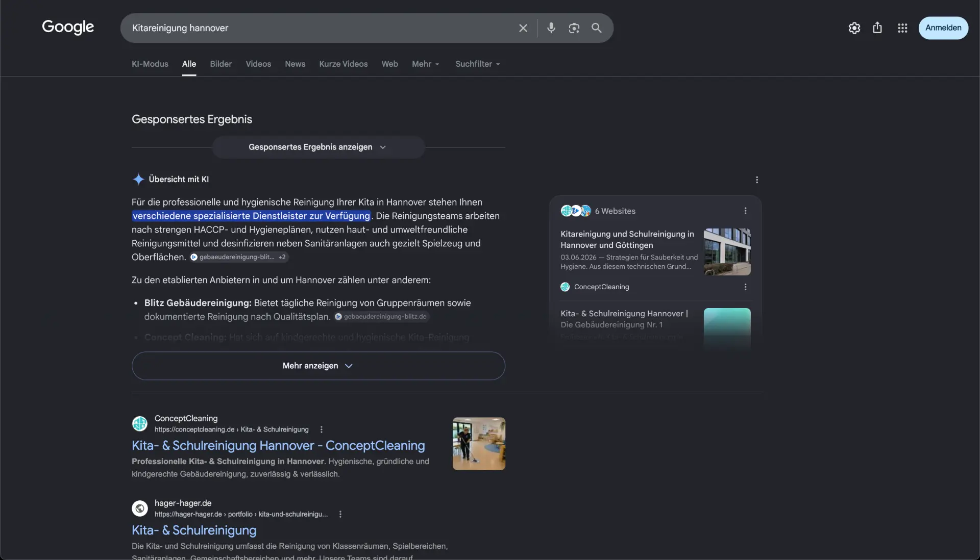Open sidebar link Kitareinigung und Schulreinigung in Hannover und Göttingen
This screenshot has width=980, height=560.
click(x=627, y=239)
